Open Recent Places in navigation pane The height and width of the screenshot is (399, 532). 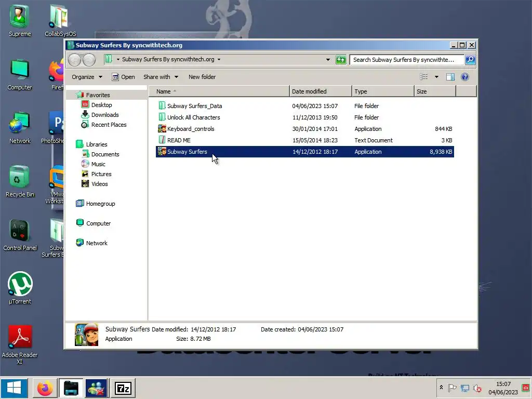point(109,125)
